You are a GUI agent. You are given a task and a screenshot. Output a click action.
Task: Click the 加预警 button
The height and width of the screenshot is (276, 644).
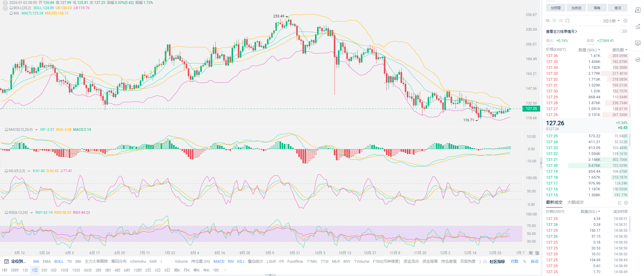[x=555, y=8]
